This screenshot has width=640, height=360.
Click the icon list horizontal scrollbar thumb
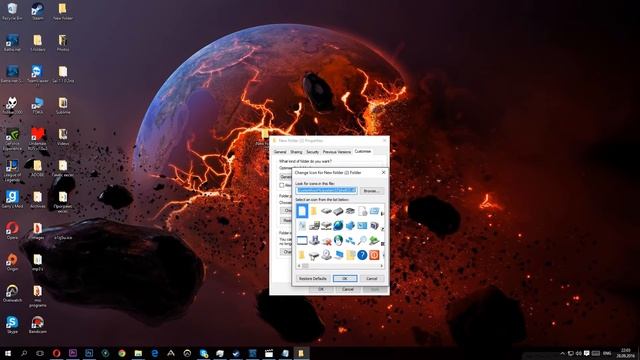point(305,266)
